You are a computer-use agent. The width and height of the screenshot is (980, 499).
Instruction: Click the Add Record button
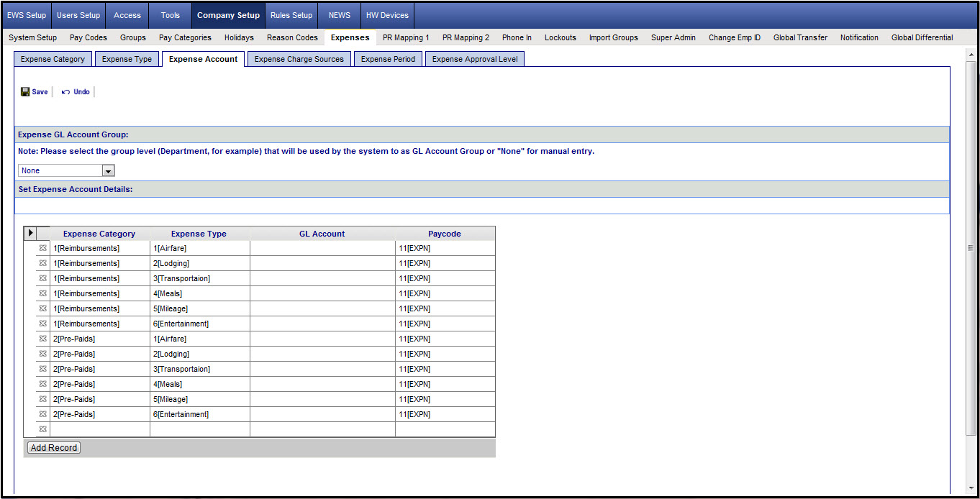(54, 447)
